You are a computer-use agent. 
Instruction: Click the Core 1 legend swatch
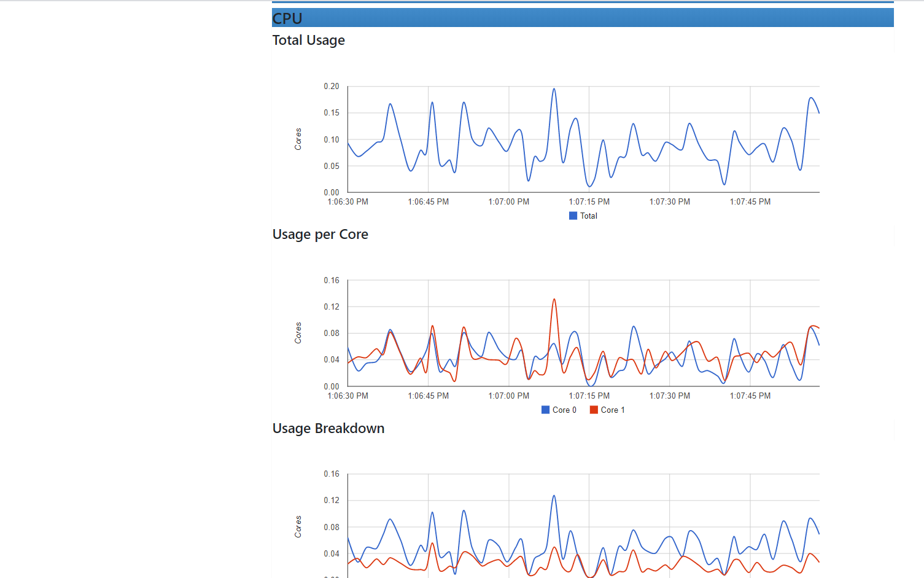click(x=592, y=410)
